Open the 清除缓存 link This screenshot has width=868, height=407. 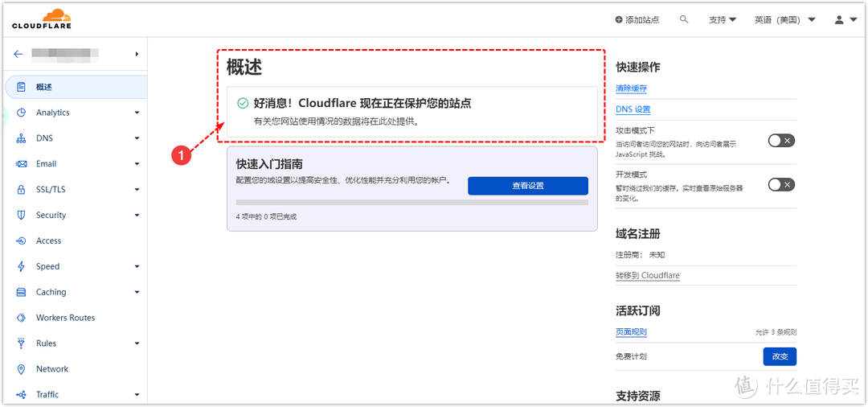click(632, 88)
